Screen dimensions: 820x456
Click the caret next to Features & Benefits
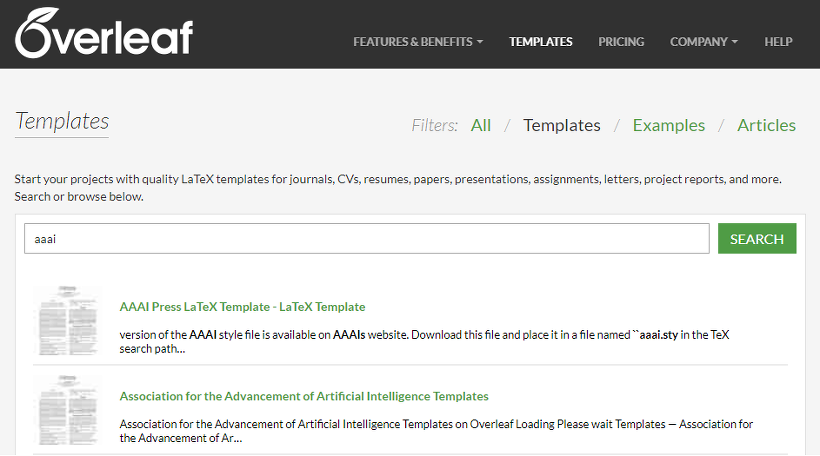point(480,42)
